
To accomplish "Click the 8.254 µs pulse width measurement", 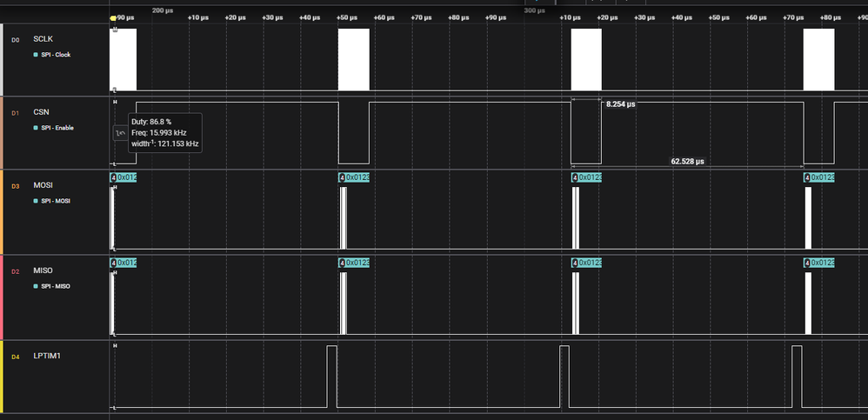I will click(x=619, y=104).
